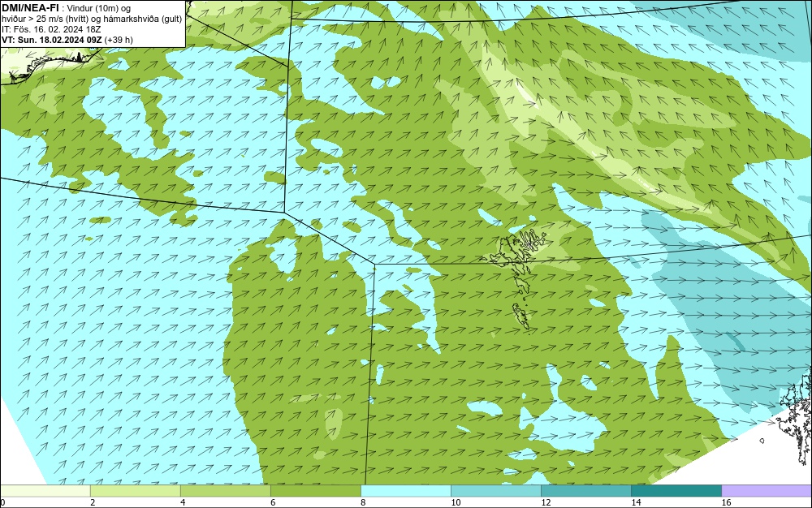This screenshot has height=508, width=812.
Task: Click the legend label "0"
Action: click(2, 502)
